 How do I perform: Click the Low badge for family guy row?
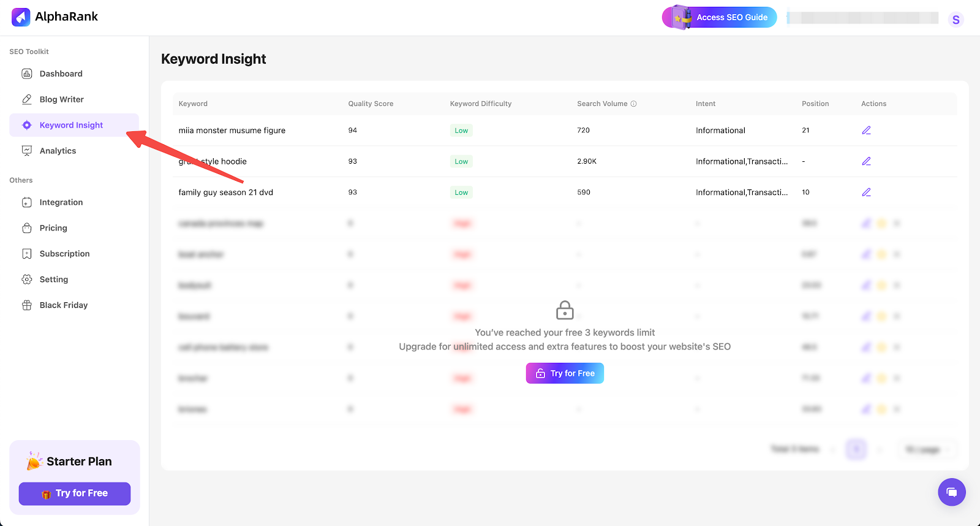click(x=461, y=192)
